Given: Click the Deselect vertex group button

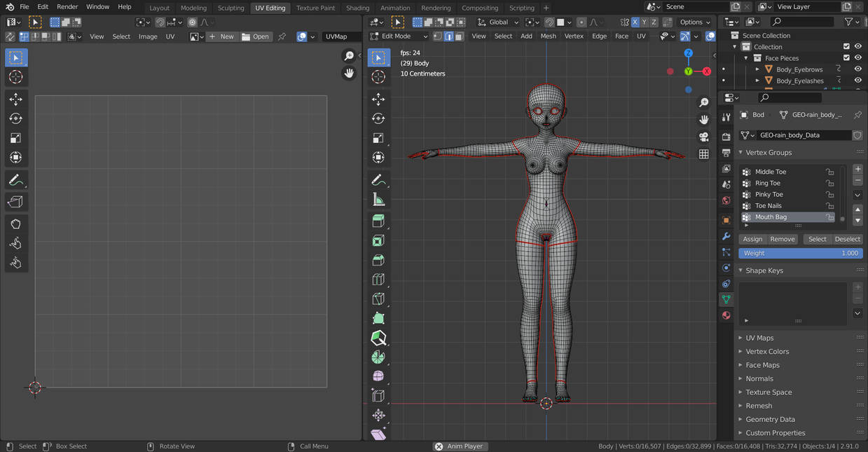Looking at the screenshot, I should pyautogui.click(x=847, y=239).
